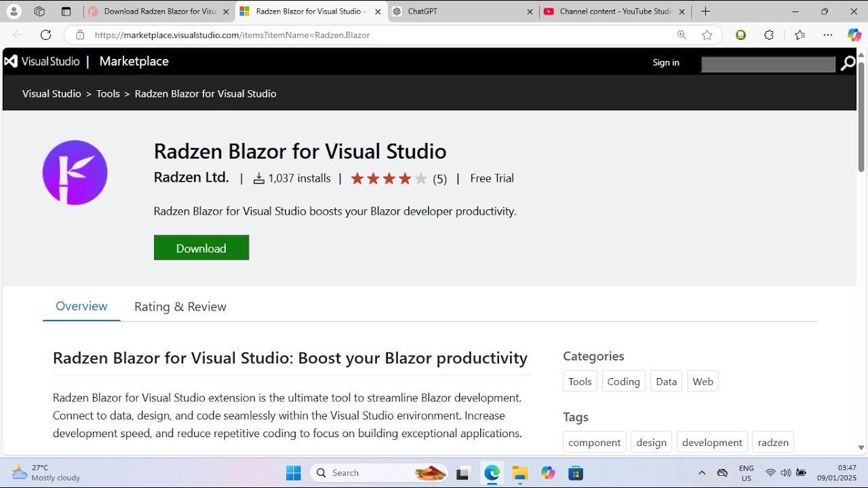868x488 pixels.
Task: Open the weather widget showing 27°C
Action: tap(46, 472)
